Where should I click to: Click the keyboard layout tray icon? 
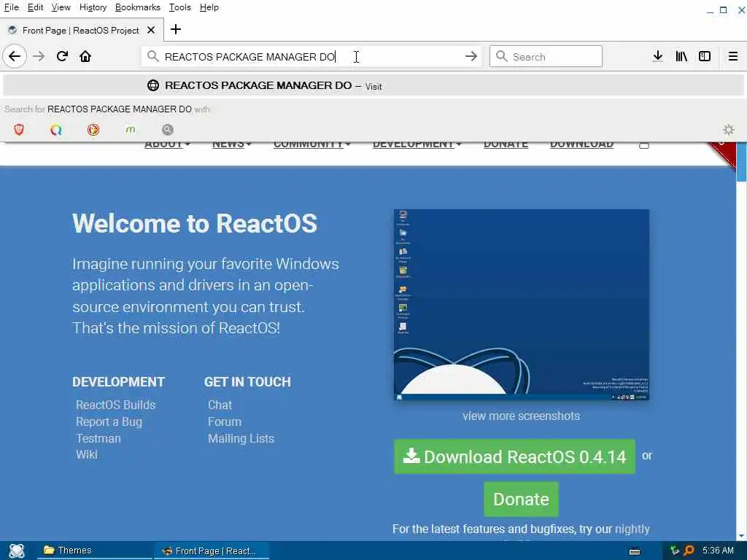(635, 551)
